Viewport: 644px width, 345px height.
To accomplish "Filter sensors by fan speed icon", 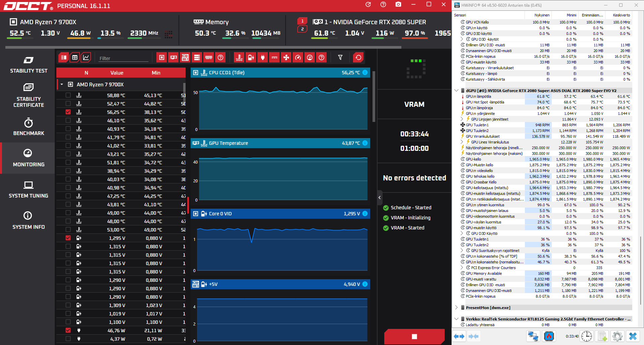I will coord(286,57).
